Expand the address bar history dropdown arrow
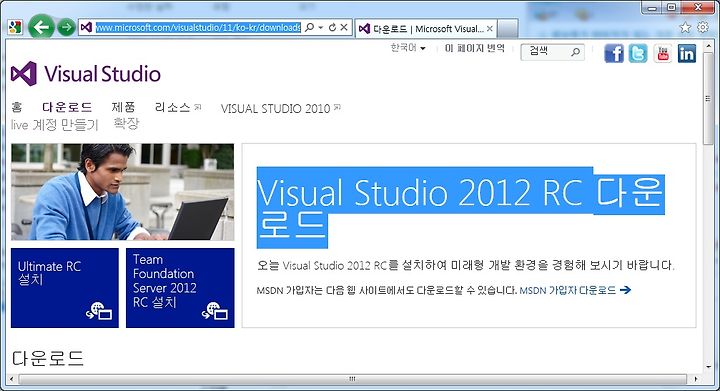This screenshot has width=720, height=391. click(x=321, y=28)
